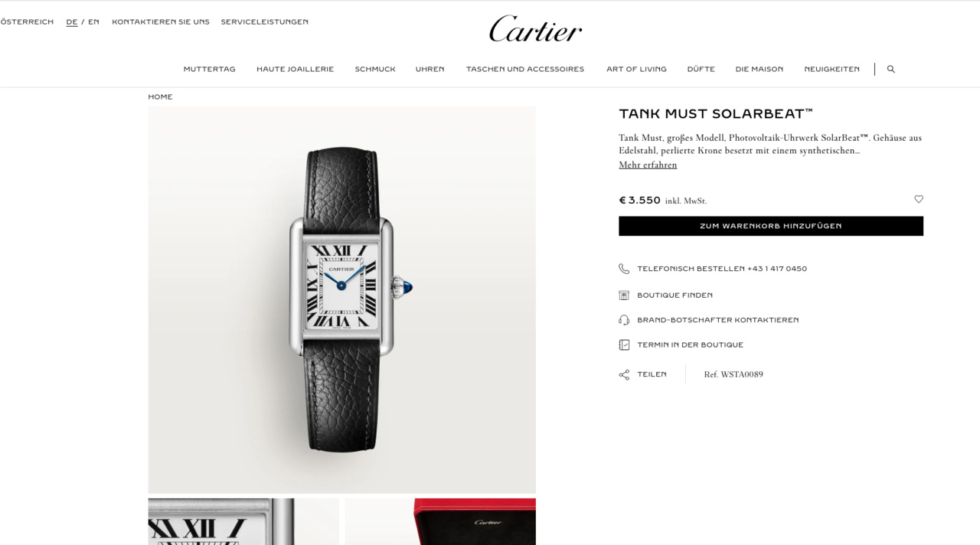Expand description with Mehr erfahren

(x=648, y=165)
